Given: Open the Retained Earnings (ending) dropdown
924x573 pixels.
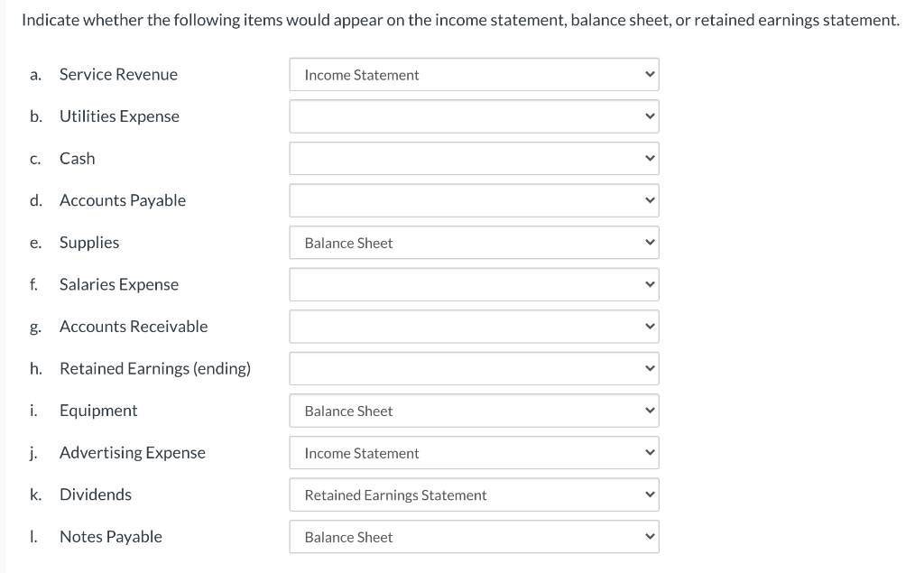Looking at the screenshot, I should (474, 368).
